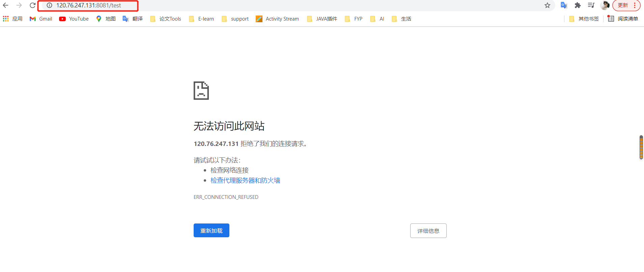The height and width of the screenshot is (272, 644).
Task: Open the Gmail bookmark
Action: [x=41, y=19]
